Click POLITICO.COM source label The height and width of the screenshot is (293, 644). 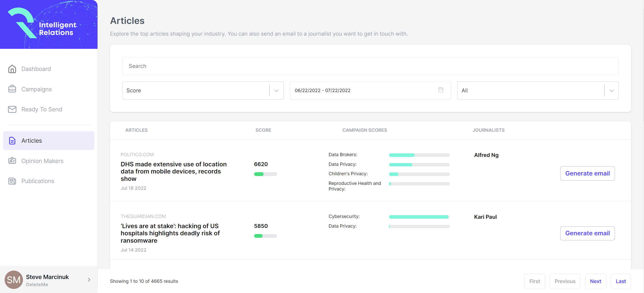coord(137,155)
